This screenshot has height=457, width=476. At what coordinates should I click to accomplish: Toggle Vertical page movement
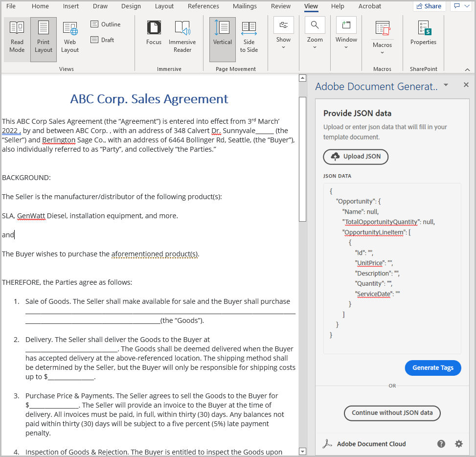point(223,39)
